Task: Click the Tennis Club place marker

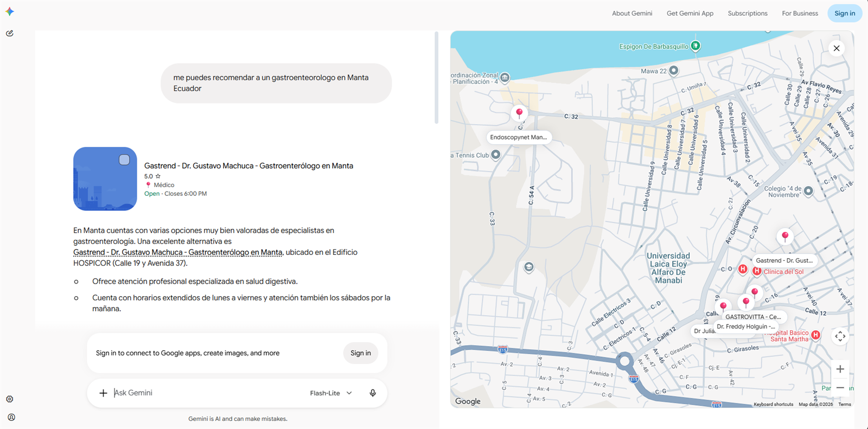Action: [495, 155]
